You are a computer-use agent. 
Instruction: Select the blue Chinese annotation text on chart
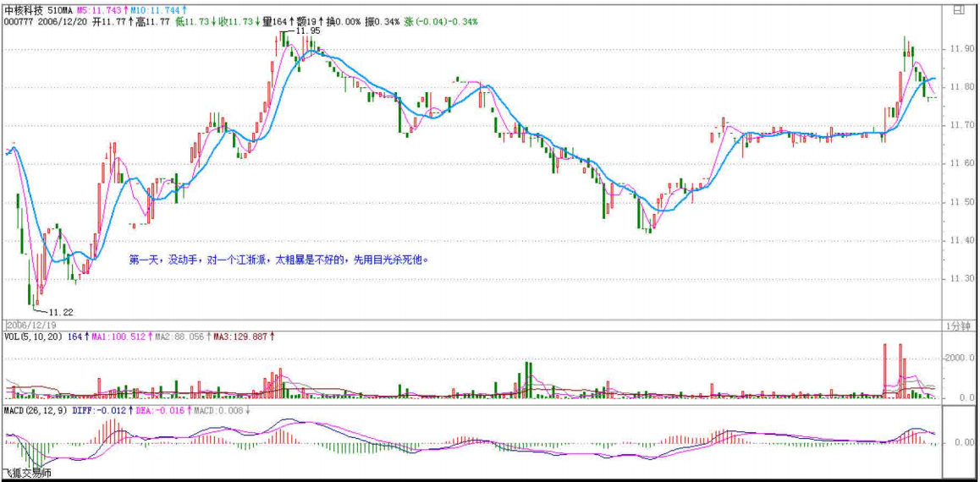(x=279, y=260)
